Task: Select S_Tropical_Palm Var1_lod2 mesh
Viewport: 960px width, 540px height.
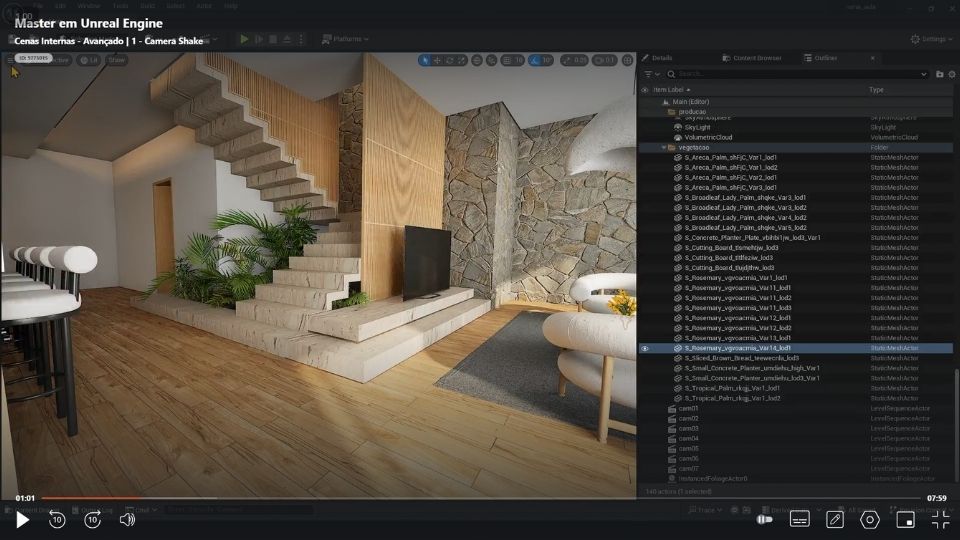Action: tap(796, 398)
